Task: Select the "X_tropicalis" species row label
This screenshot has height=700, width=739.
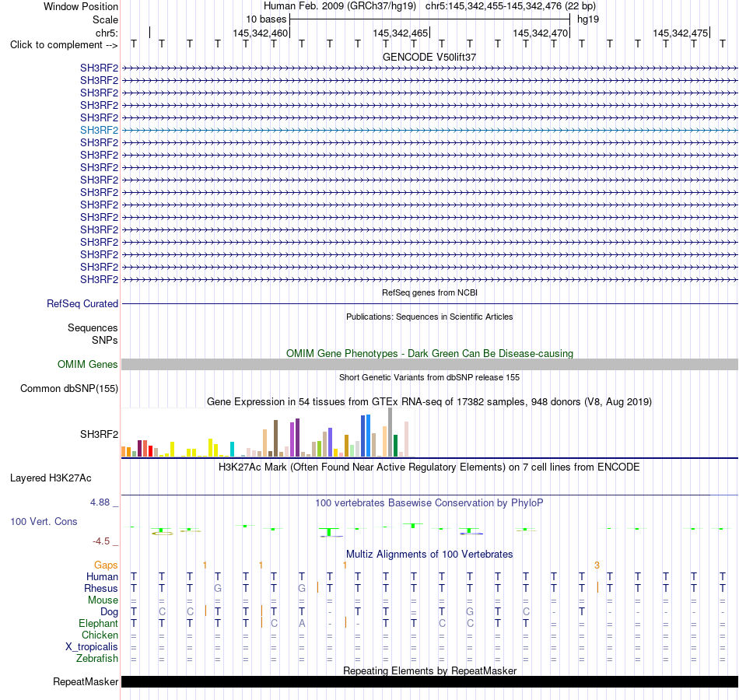Action: tap(92, 647)
